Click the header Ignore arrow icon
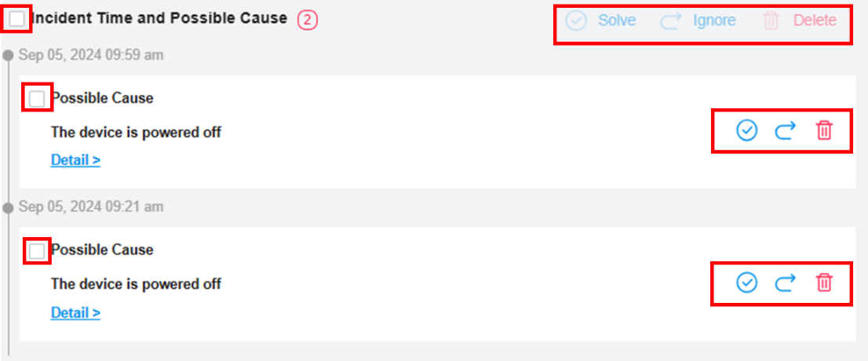This screenshot has width=868, height=361. point(670,21)
